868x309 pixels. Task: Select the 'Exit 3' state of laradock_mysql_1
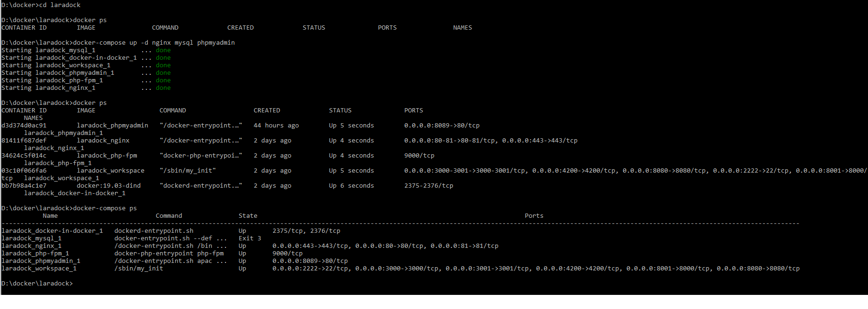250,238
